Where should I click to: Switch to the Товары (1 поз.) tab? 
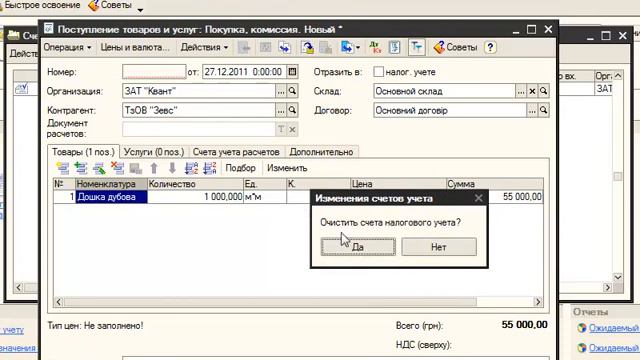pyautogui.click(x=83, y=152)
